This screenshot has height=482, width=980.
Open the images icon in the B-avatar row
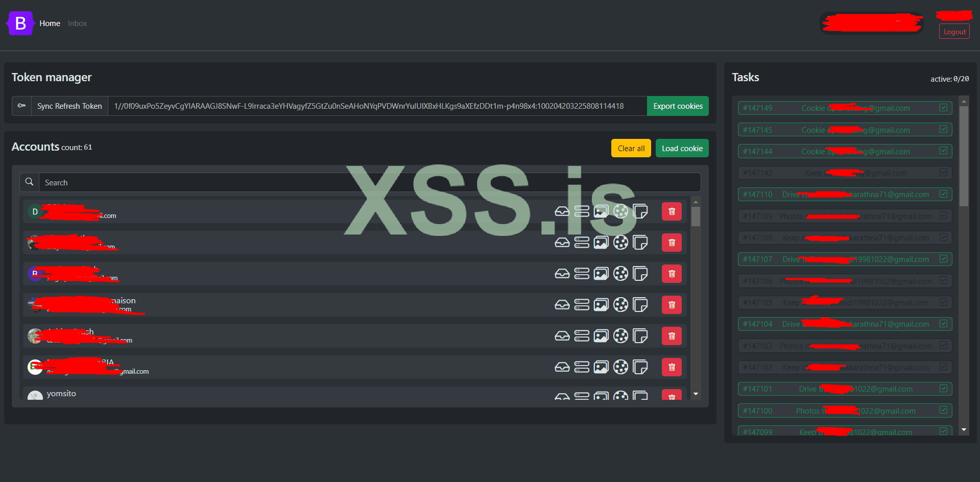click(x=601, y=274)
